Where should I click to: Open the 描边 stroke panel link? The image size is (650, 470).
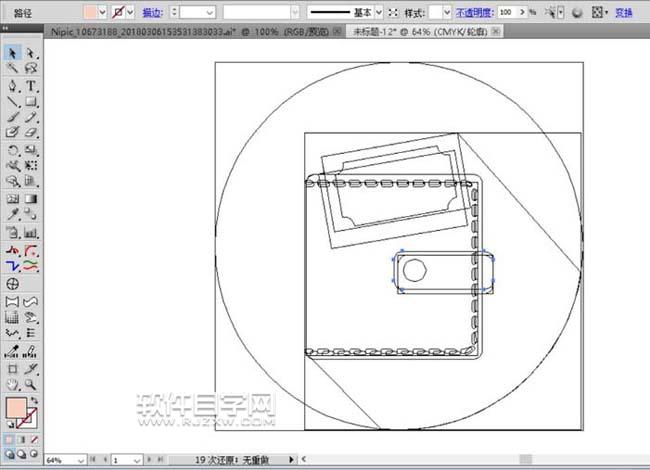pos(152,13)
